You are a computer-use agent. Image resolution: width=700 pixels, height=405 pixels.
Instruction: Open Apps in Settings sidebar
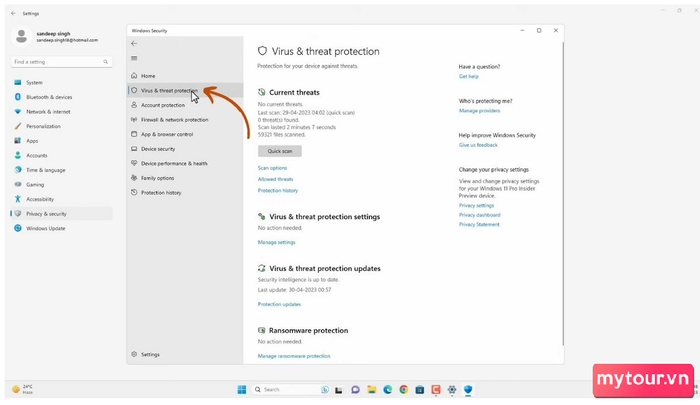(x=61, y=141)
